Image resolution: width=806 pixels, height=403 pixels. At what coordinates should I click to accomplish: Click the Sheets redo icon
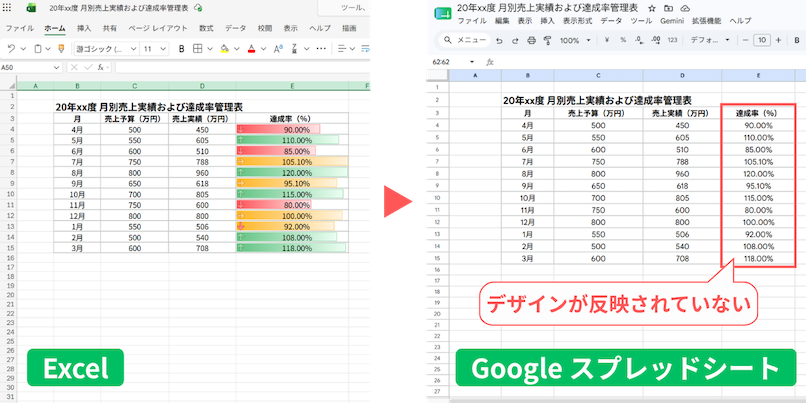[516, 40]
